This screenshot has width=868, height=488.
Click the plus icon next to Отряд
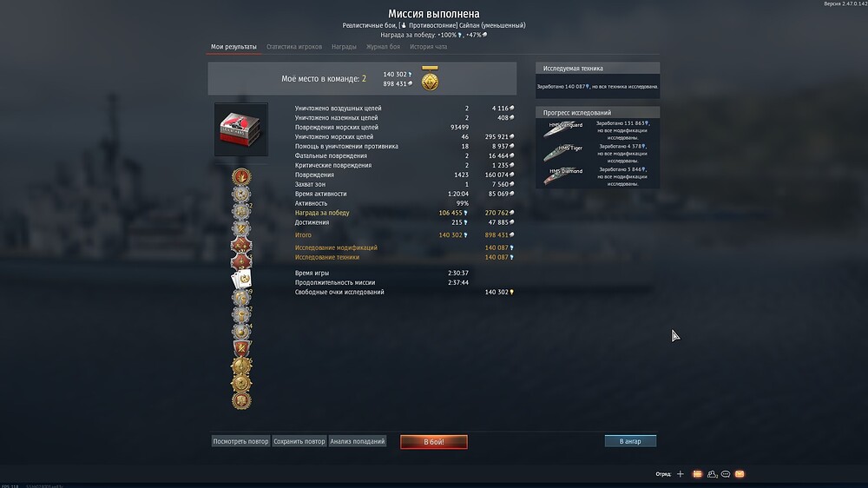coord(681,474)
